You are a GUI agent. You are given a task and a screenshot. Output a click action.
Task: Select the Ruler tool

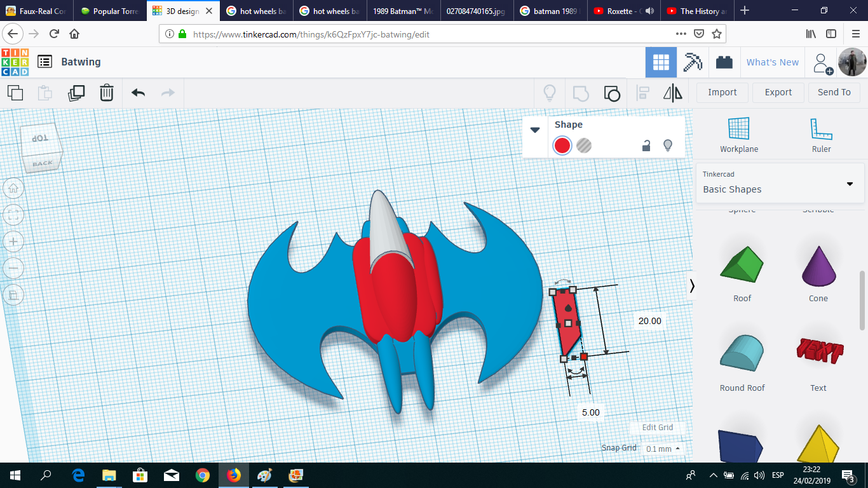[821, 135]
